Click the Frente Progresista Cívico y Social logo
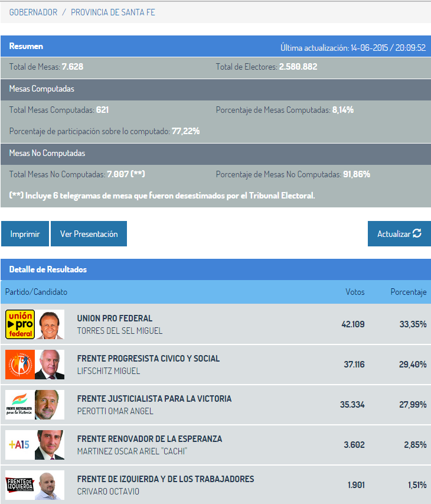Screen dimensions: 431x504 (20, 365)
